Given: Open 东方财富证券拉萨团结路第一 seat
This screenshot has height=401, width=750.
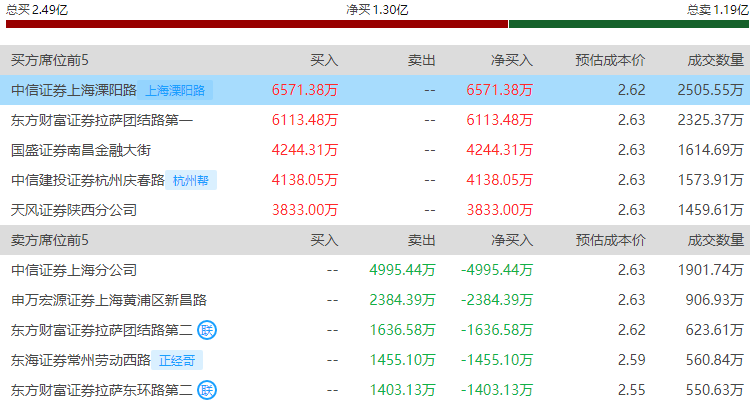Looking at the screenshot, I should click(102, 120).
